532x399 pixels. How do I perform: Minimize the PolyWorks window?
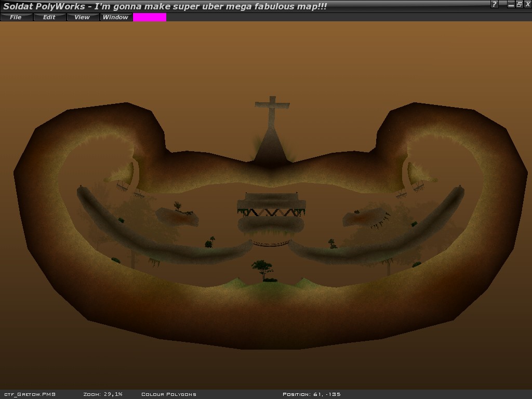tap(511, 4)
